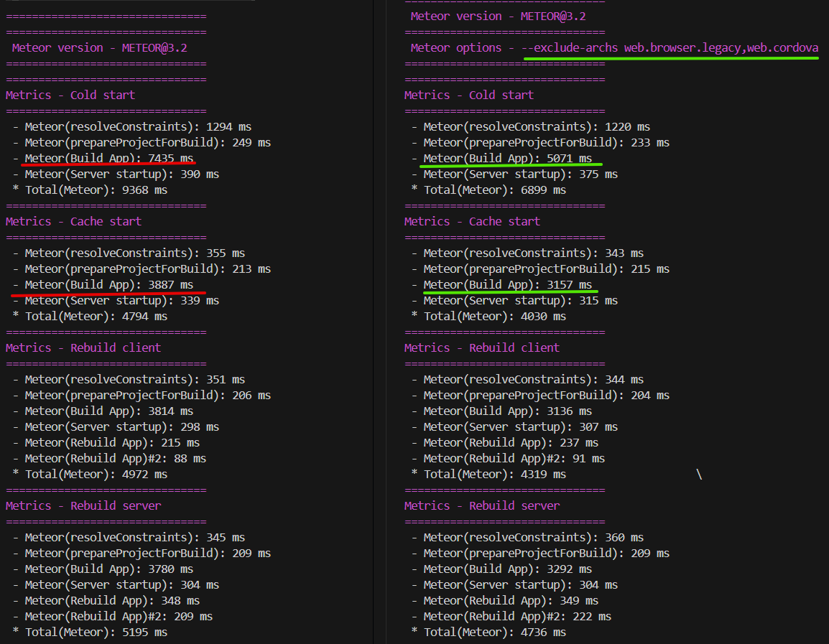Click the Build App 3814 ms line
This screenshot has width=829, height=644.
click(x=103, y=411)
